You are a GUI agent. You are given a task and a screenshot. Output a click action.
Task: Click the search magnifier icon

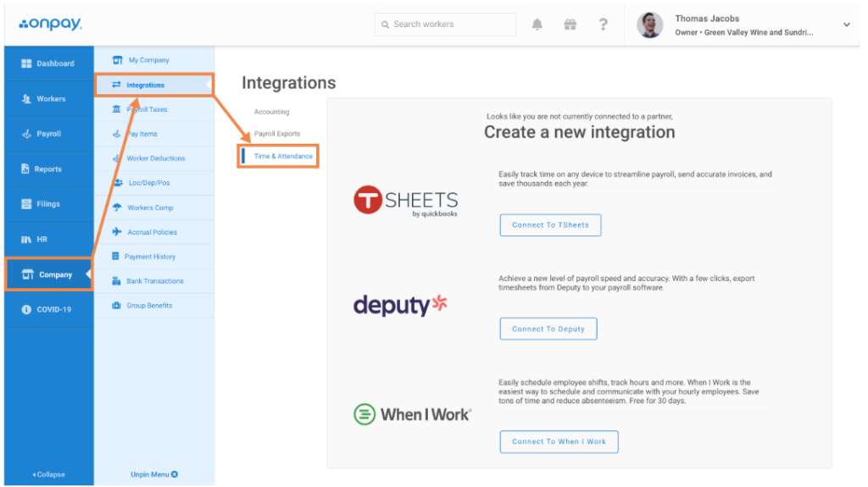[386, 25]
